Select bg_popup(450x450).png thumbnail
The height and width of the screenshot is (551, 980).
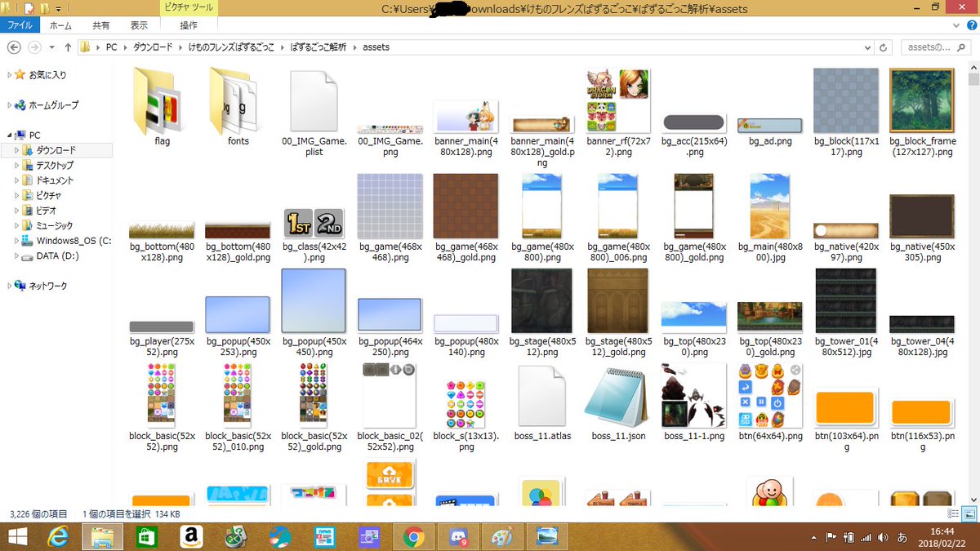[314, 301]
